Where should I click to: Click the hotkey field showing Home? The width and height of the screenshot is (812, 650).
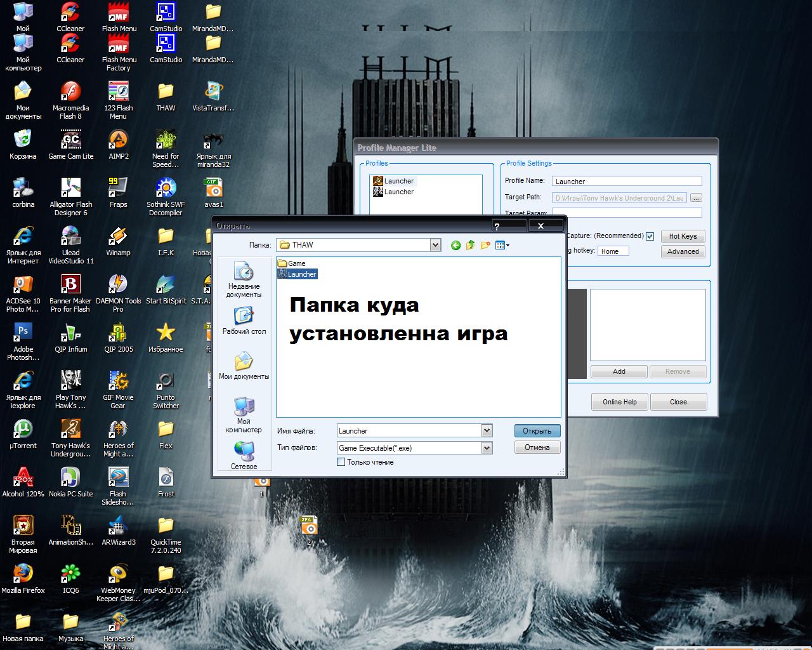click(x=613, y=251)
